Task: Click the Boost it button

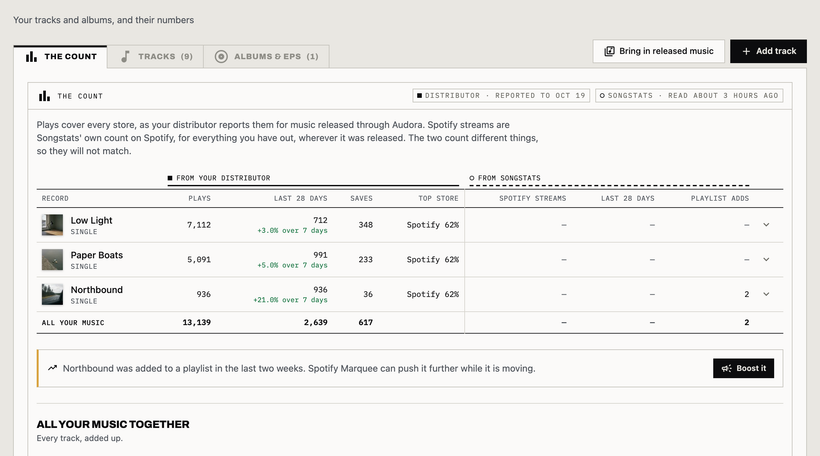Action: tap(743, 368)
